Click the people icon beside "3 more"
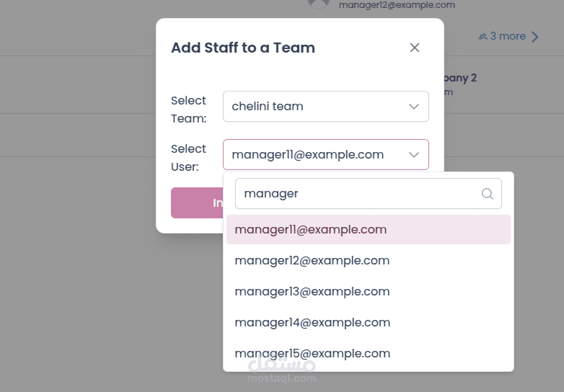Image resolution: width=564 pixels, height=392 pixels. [x=483, y=36]
